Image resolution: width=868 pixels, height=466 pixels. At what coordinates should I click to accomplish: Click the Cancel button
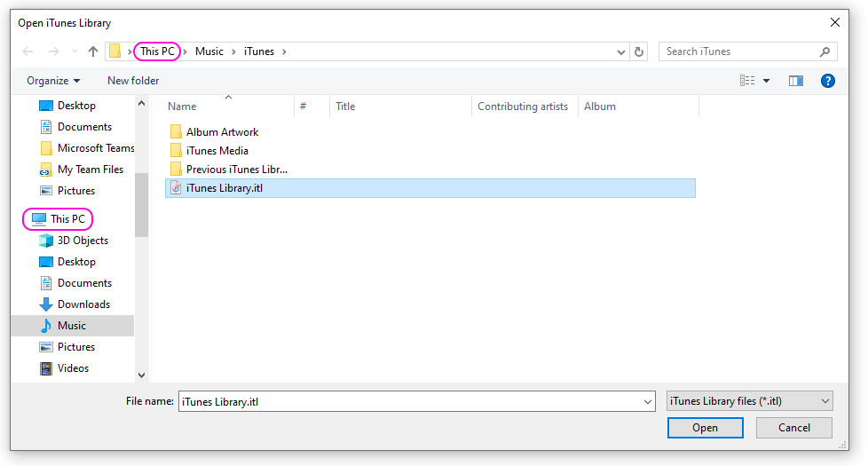click(x=793, y=428)
